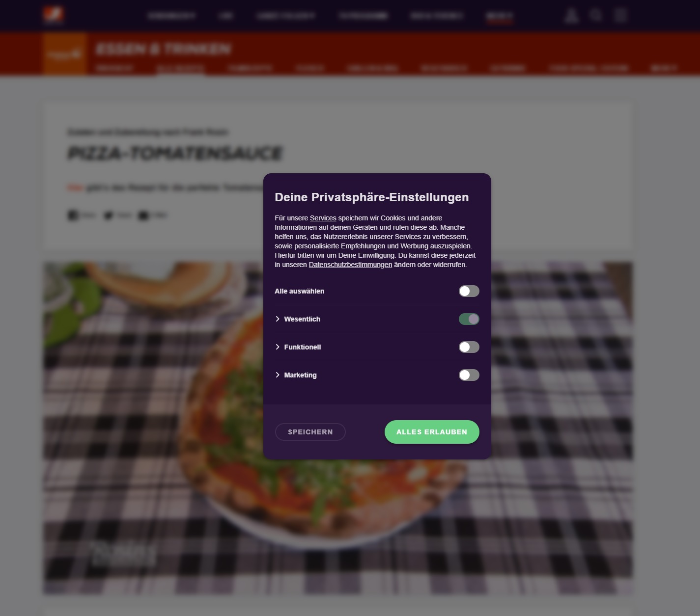Click the site logo in top-left header
This screenshot has width=700, height=616.
point(53,15)
